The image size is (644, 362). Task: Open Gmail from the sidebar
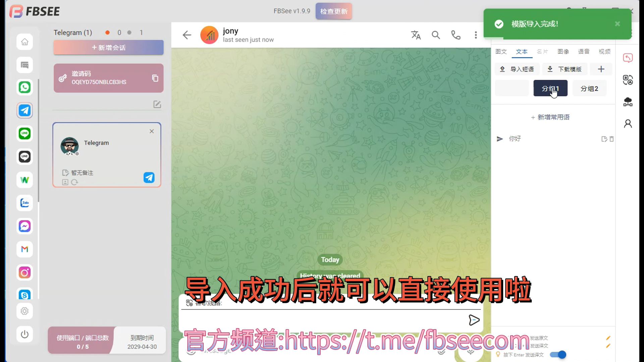pos(24,249)
